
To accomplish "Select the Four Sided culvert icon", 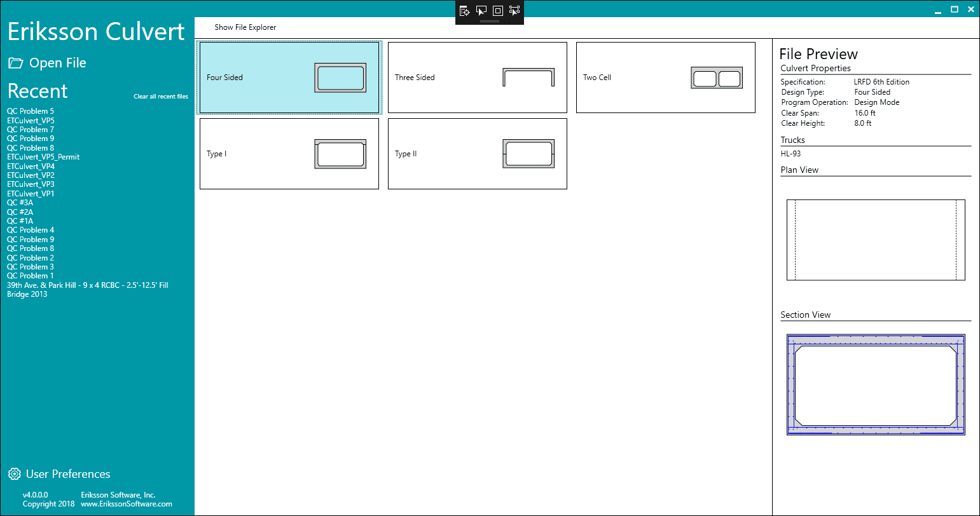I will [340, 78].
